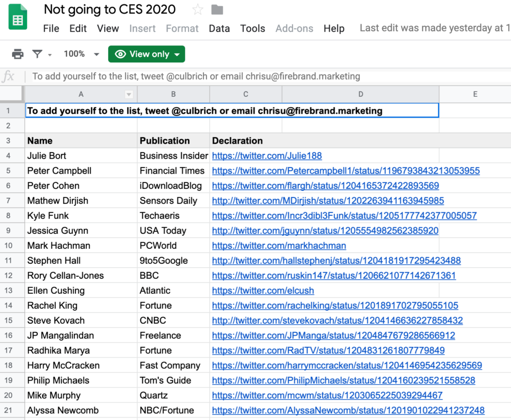This screenshot has width=511, height=420.
Task: Open Incr3dibl3Funk status link
Action: (x=344, y=215)
